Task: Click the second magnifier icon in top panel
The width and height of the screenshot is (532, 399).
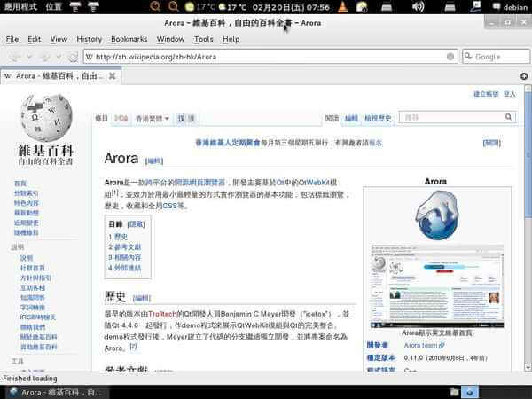Action: [174, 6]
